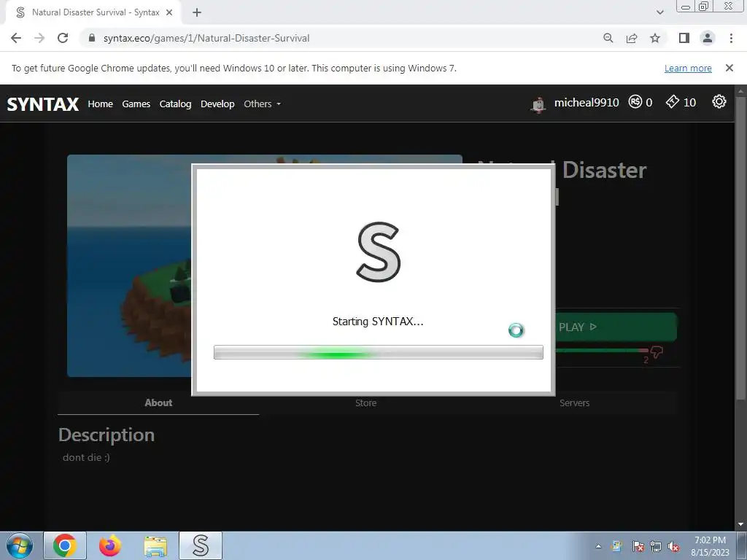
Task: Click the like/dislike rating bar
Action: click(602, 351)
